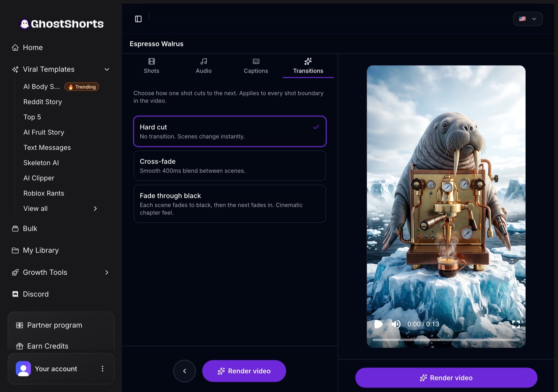Click the Viral Templates sparkle icon
This screenshot has width=558, height=392.
click(15, 69)
